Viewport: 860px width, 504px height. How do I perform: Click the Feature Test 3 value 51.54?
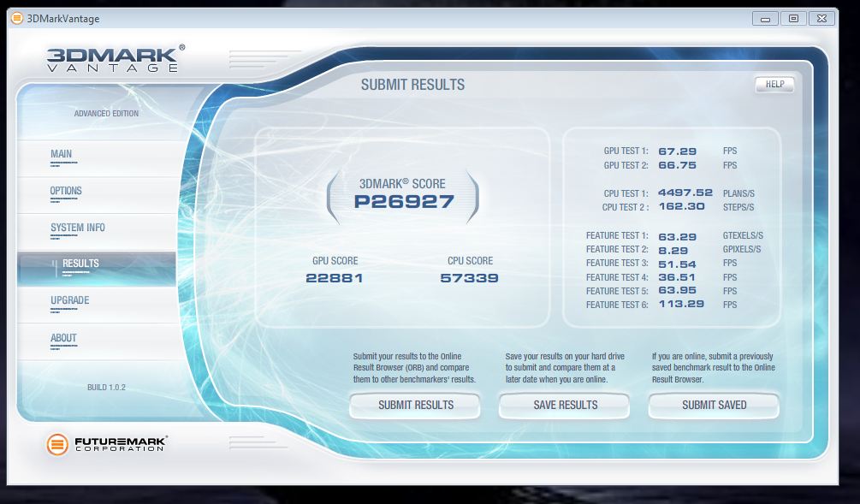[x=678, y=264]
